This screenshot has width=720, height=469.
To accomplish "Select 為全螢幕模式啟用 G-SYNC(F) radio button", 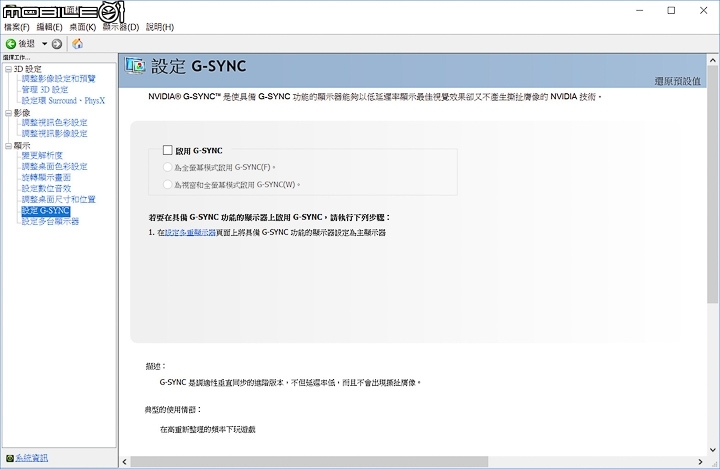I will coord(168,167).
